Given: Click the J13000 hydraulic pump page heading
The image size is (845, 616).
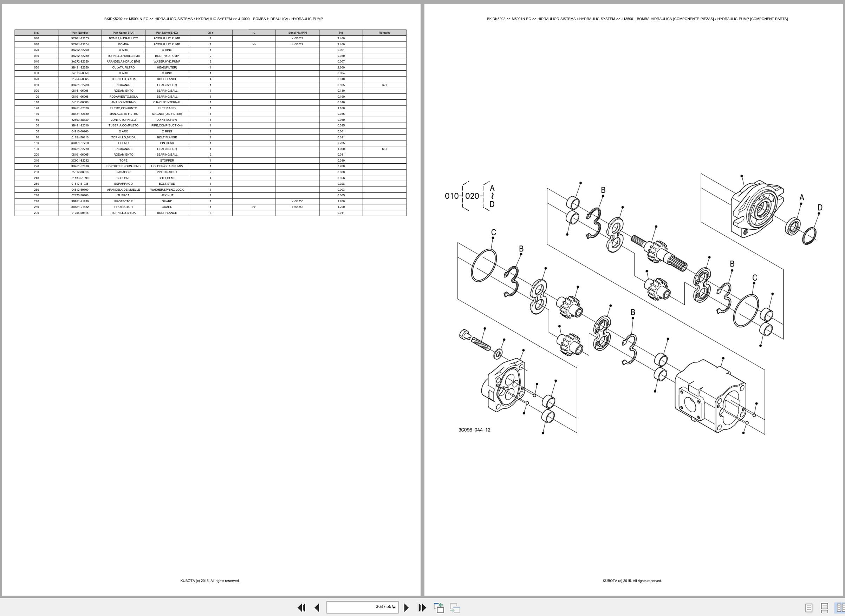Looking at the screenshot, I should click(213, 19).
